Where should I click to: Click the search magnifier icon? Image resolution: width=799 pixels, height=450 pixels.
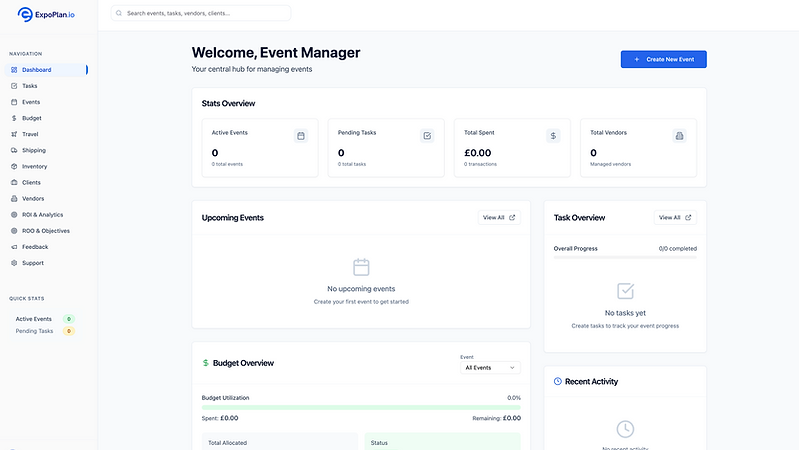[x=119, y=13]
